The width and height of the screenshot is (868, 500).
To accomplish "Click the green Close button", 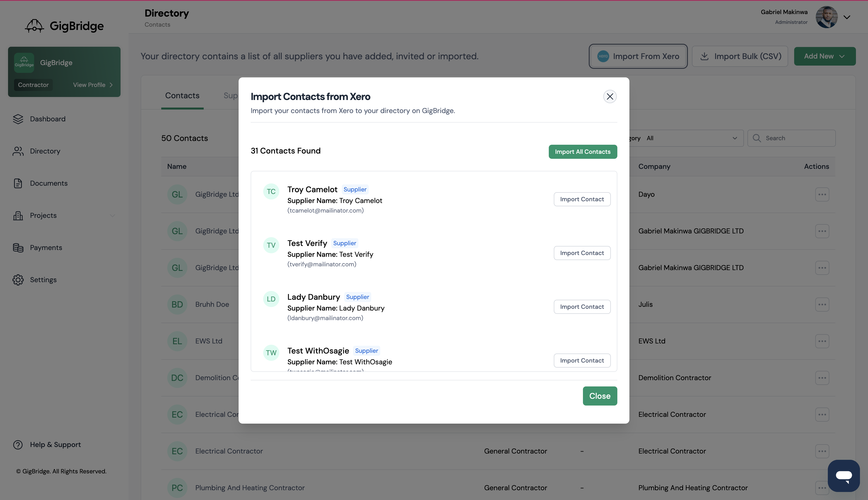I will point(600,396).
